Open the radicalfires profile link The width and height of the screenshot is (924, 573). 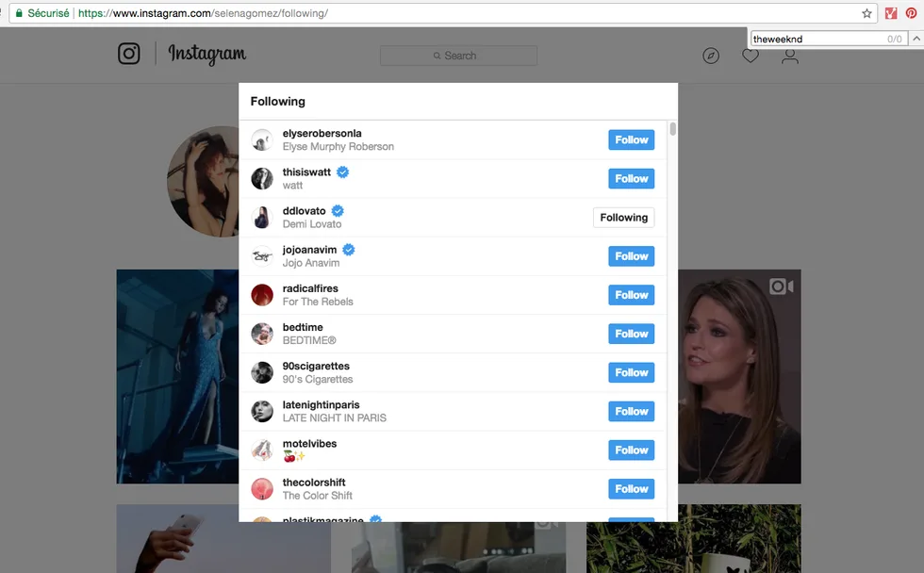tap(310, 288)
